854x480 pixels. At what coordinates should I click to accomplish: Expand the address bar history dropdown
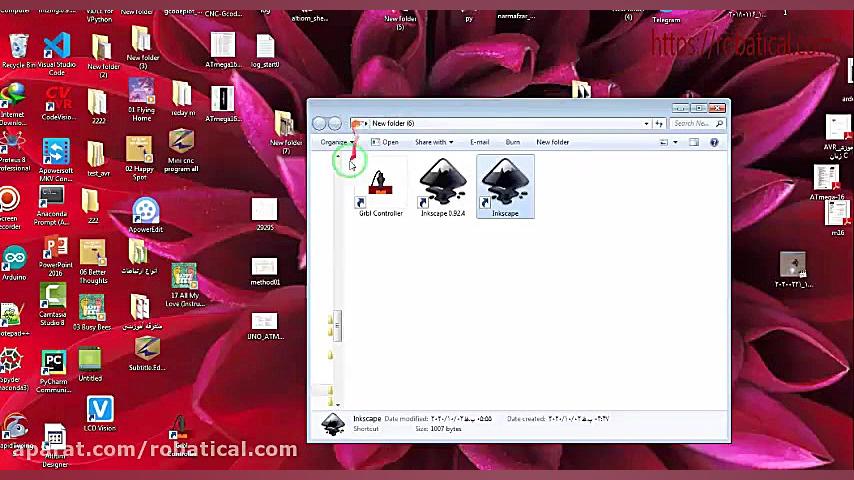point(646,124)
